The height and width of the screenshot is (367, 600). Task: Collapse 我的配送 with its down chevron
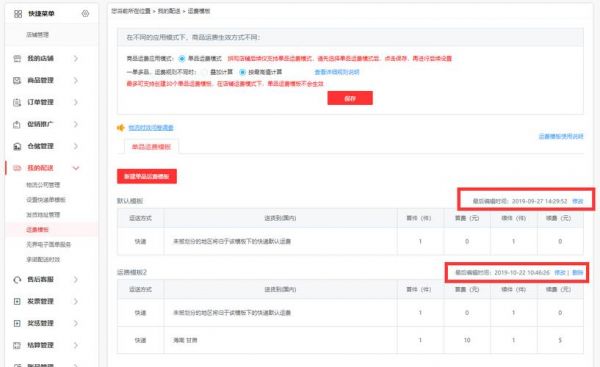[x=76, y=168]
